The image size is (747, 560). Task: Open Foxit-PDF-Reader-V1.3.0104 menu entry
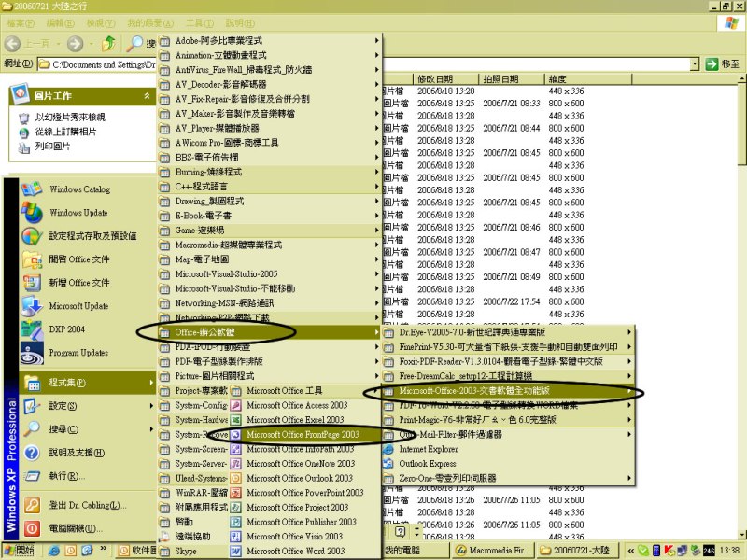click(x=508, y=361)
